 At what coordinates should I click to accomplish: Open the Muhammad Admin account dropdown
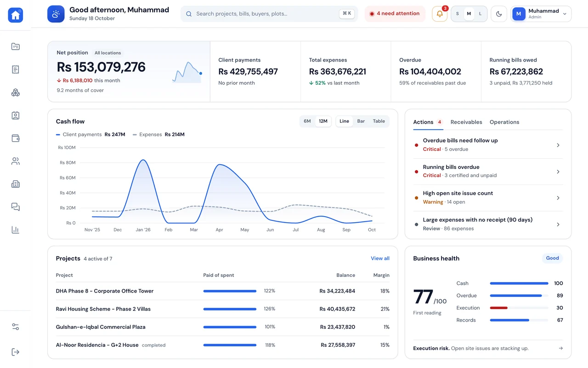[541, 14]
